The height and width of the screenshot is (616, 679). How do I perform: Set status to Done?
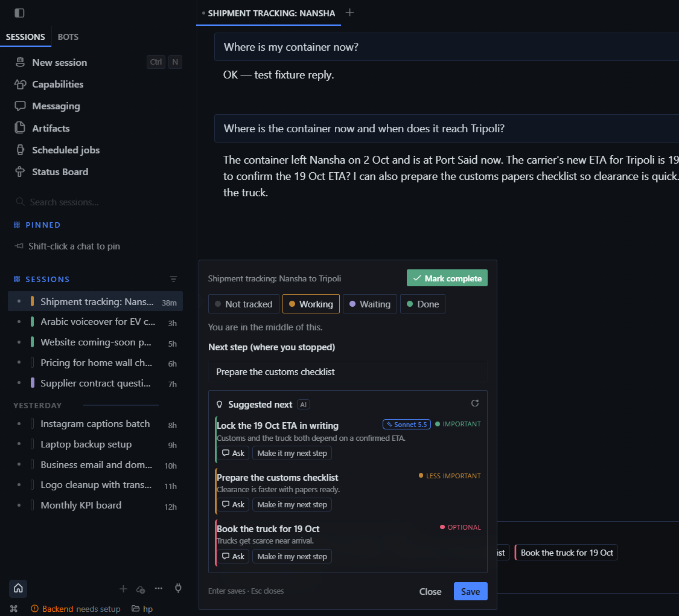click(x=422, y=304)
